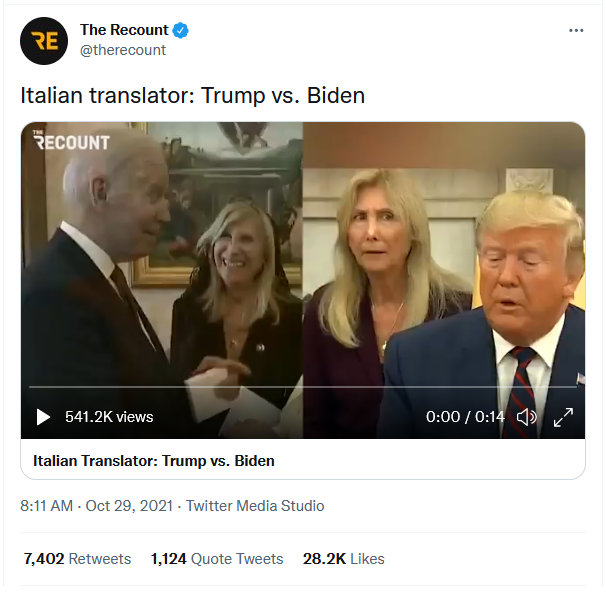The image size is (606, 595).
Task: Click the video progress bar
Action: click(x=303, y=386)
